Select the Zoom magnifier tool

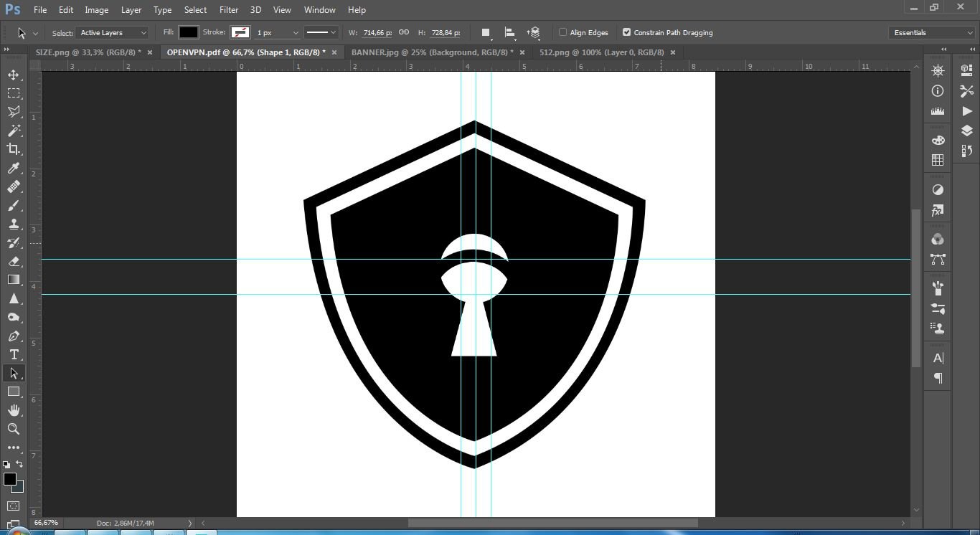tap(14, 429)
